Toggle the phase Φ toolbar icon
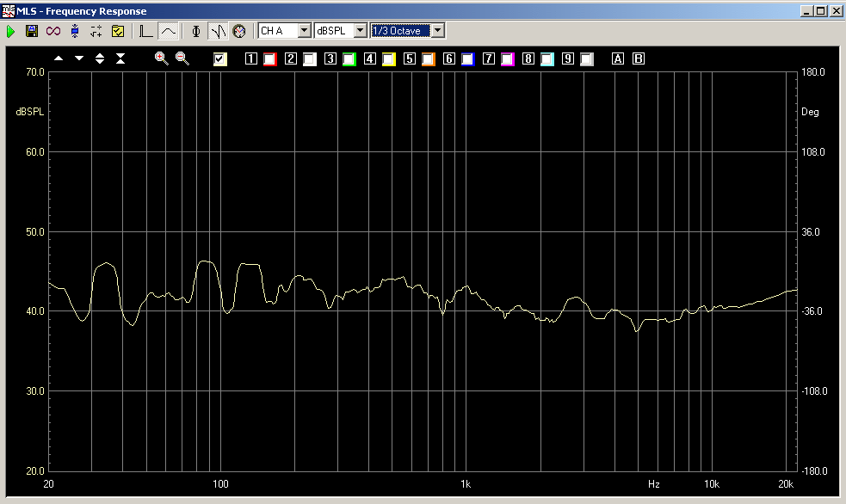 (196, 31)
